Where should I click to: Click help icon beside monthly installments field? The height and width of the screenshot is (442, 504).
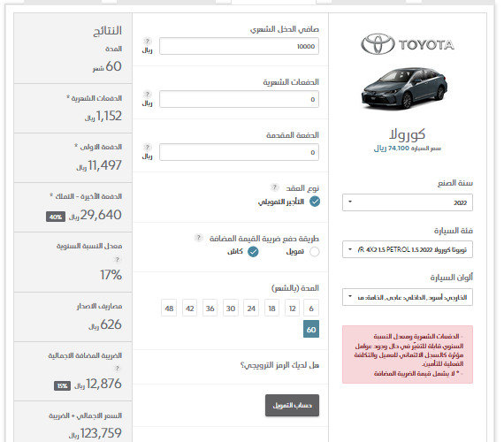[x=147, y=94]
